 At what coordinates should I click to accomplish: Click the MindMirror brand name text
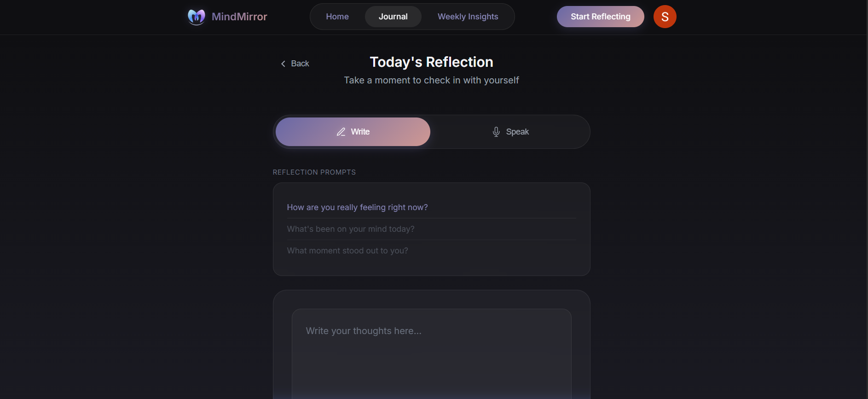pos(239,17)
